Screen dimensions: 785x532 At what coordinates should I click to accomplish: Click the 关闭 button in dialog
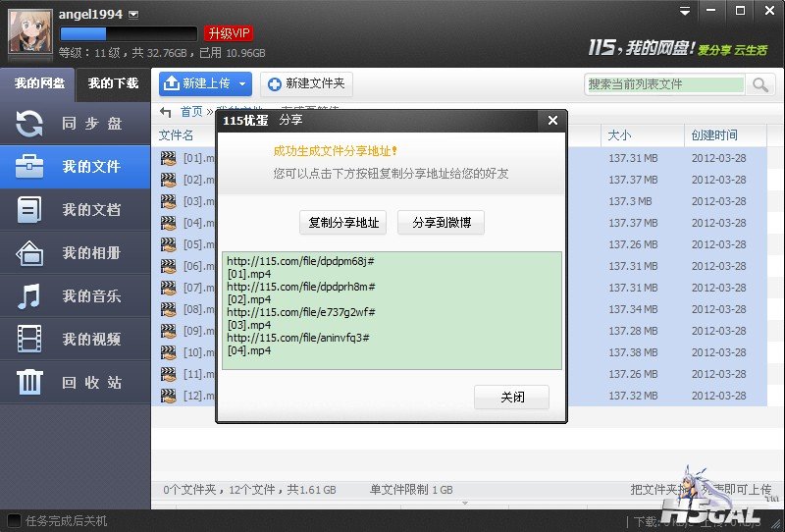511,398
